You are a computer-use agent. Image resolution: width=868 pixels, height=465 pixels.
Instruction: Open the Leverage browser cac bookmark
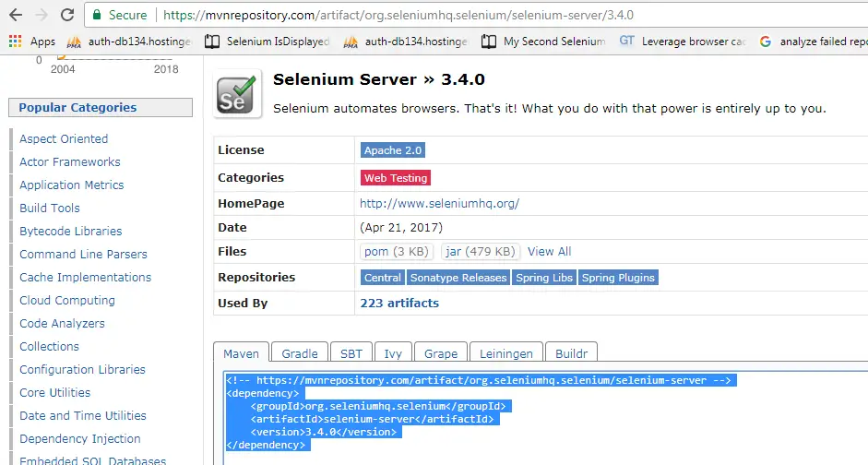pos(683,42)
